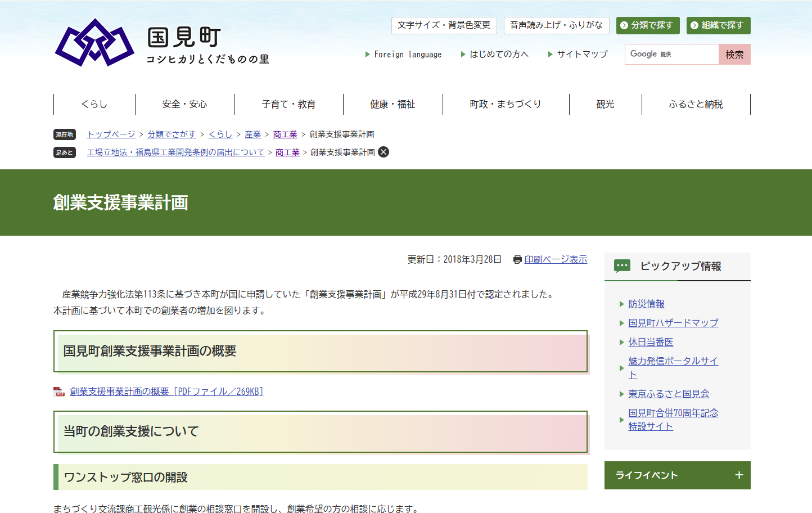812x513 pixels.
Task: Open the 国見町ハザードマップ link
Action: click(x=673, y=323)
